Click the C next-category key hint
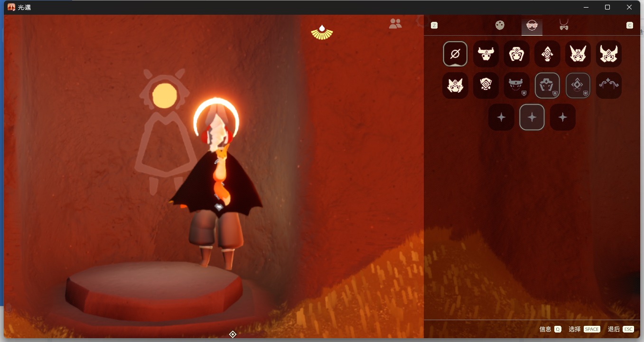This screenshot has height=342, width=644. tap(630, 25)
